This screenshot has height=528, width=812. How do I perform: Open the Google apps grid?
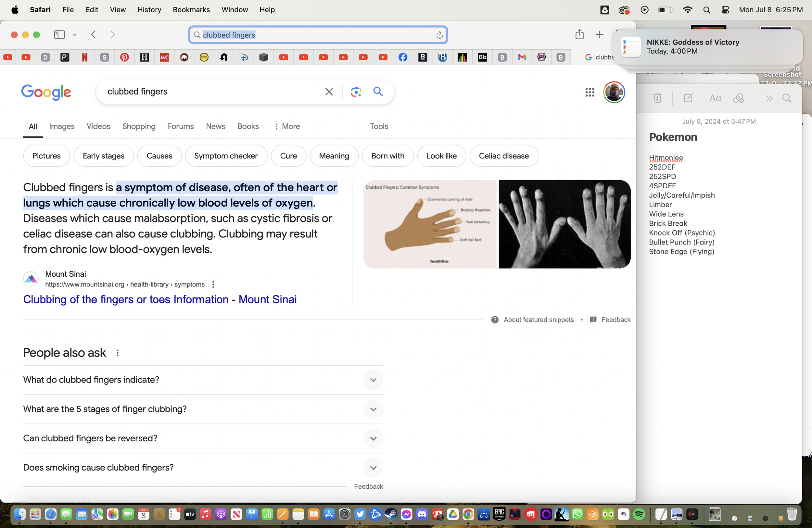[590, 92]
